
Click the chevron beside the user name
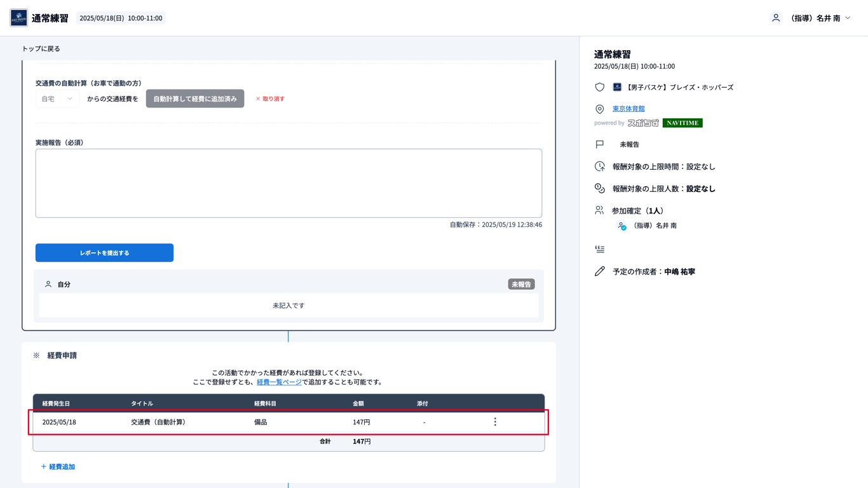tap(848, 18)
